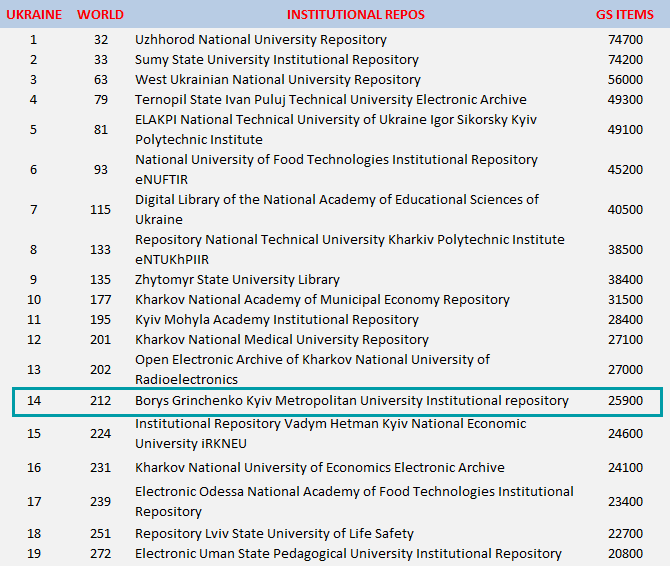Select ELAKPI National Technical University of Ukraine entry

pyautogui.click(x=336, y=129)
